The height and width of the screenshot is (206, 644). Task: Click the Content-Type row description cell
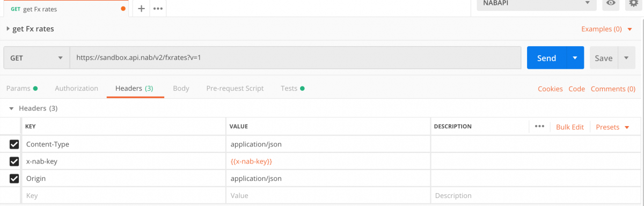(x=536, y=144)
